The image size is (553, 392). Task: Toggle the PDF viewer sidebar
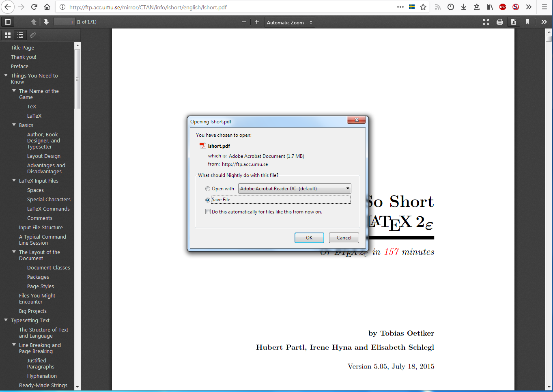point(8,22)
